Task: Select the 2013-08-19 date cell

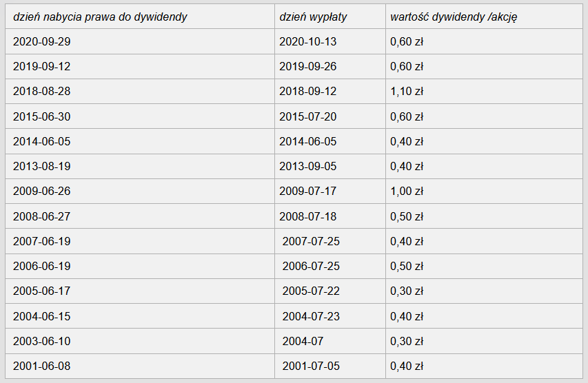Action: click(41, 167)
